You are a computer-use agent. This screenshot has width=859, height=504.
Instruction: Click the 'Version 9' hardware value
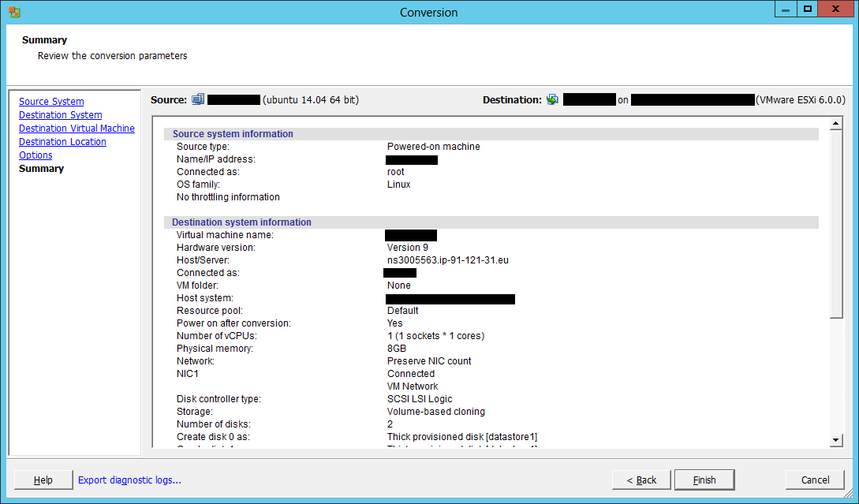coord(408,247)
